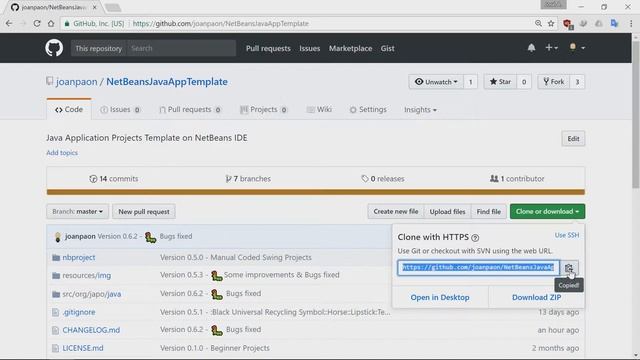The height and width of the screenshot is (360, 640).
Task: Open the red shield extension icon
Action: [567, 24]
